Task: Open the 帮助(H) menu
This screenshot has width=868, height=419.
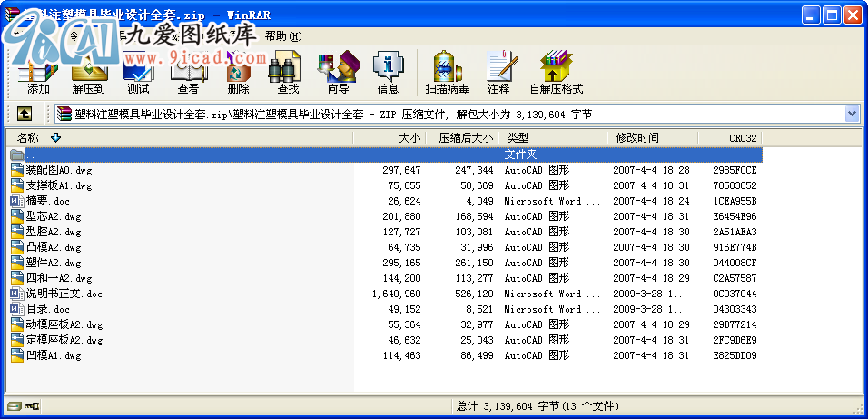Action: (x=282, y=35)
